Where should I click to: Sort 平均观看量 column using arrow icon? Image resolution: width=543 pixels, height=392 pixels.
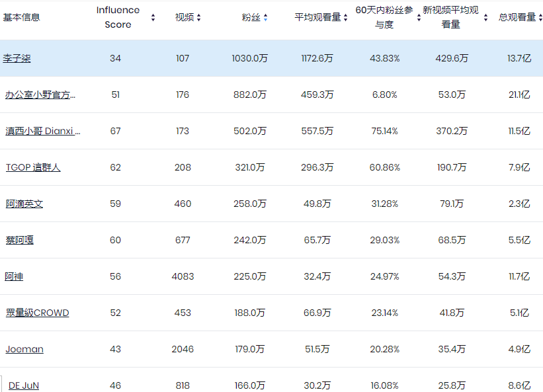346,18
